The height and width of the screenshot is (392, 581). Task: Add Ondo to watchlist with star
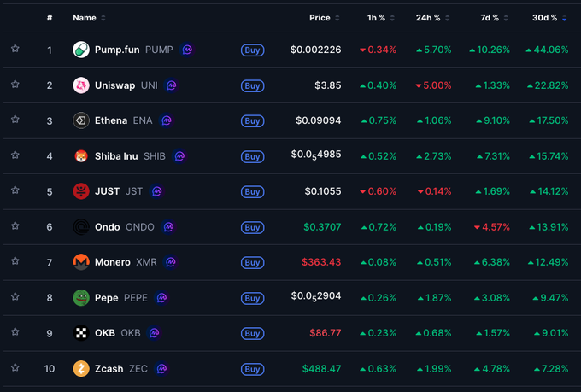point(15,225)
